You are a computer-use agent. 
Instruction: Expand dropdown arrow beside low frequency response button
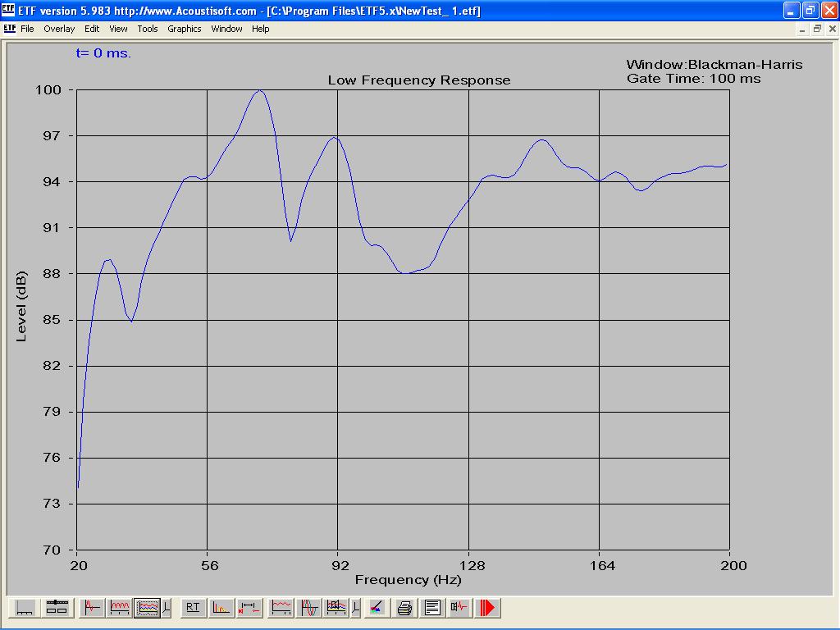tap(167, 608)
